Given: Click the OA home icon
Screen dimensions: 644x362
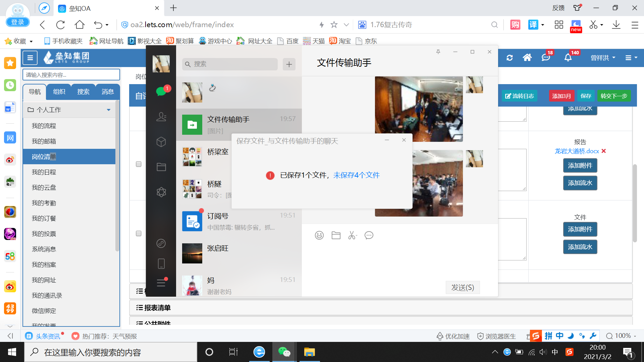Looking at the screenshot, I should coord(527,58).
